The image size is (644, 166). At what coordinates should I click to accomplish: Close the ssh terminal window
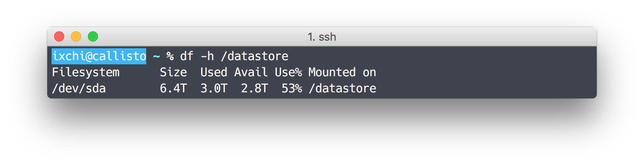pyautogui.click(x=59, y=37)
